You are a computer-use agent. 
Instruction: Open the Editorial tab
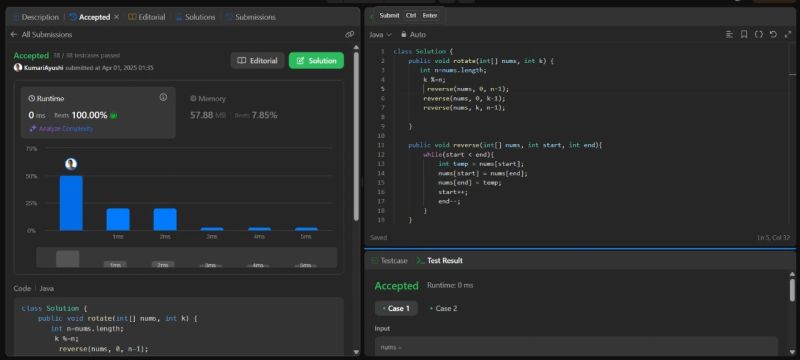[147, 17]
